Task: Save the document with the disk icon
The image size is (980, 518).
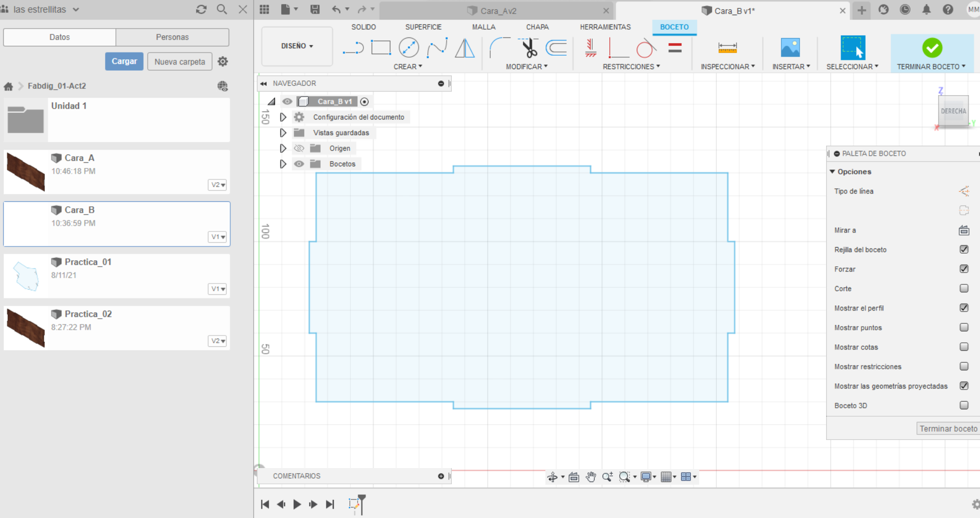Action: click(315, 9)
